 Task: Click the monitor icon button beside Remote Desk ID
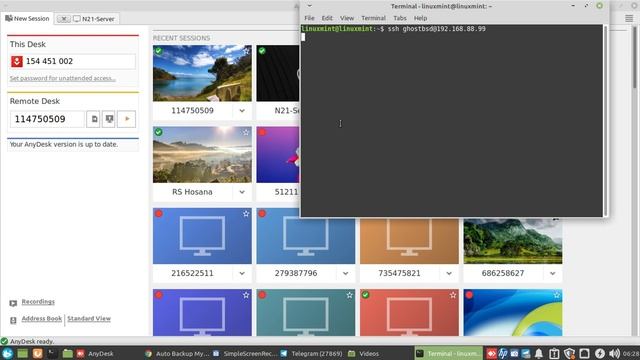point(109,119)
